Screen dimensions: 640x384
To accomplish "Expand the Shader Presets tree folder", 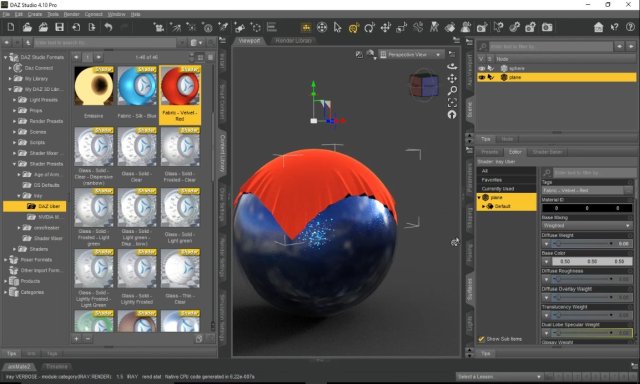I will point(14,164).
